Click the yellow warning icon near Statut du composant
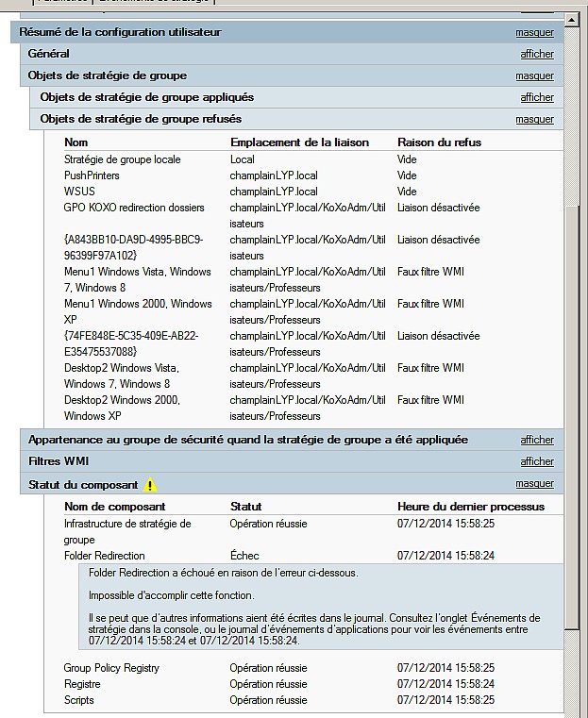Screen dimensions: 588x718 pyautogui.click(x=150, y=485)
